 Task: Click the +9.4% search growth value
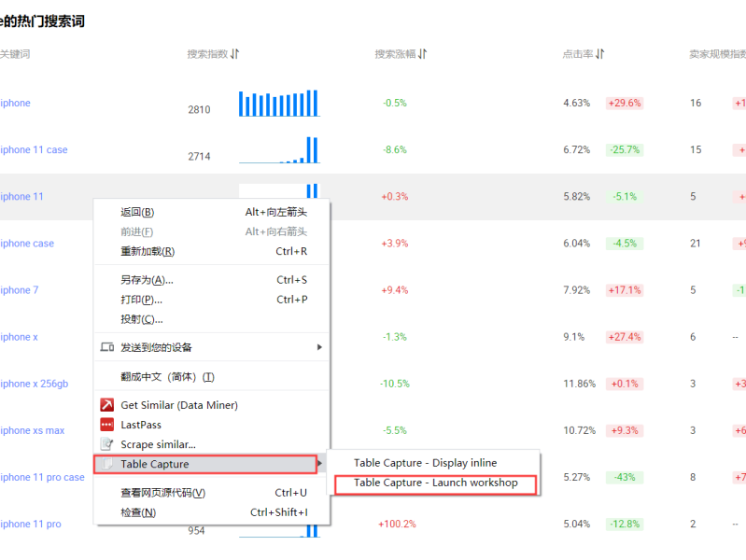pyautogui.click(x=394, y=290)
